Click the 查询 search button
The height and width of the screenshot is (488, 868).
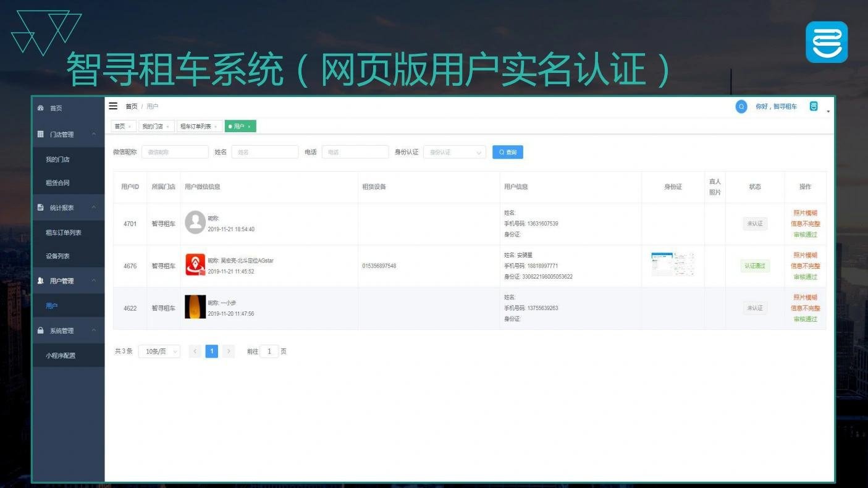[x=507, y=152]
